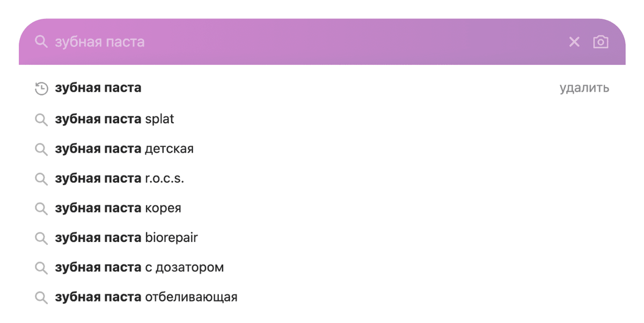Click the history clock icon next to зубная паста
The height and width of the screenshot is (323, 644).
point(41,88)
